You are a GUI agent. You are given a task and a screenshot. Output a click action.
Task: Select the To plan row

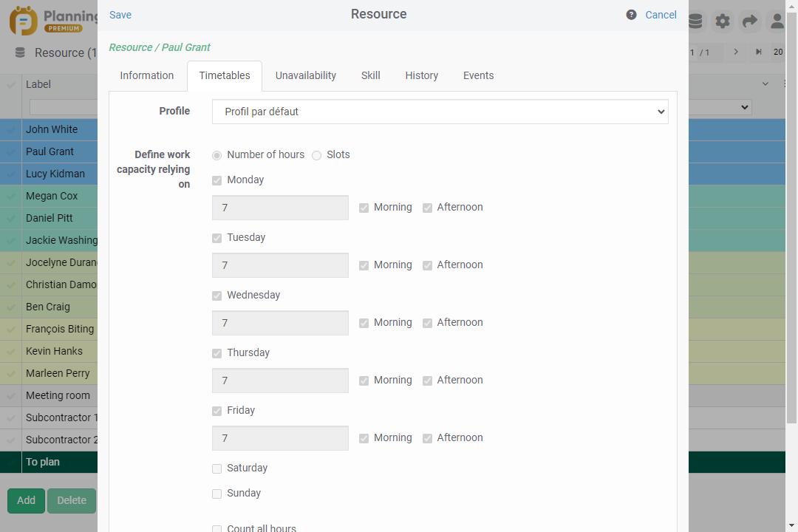point(49,463)
